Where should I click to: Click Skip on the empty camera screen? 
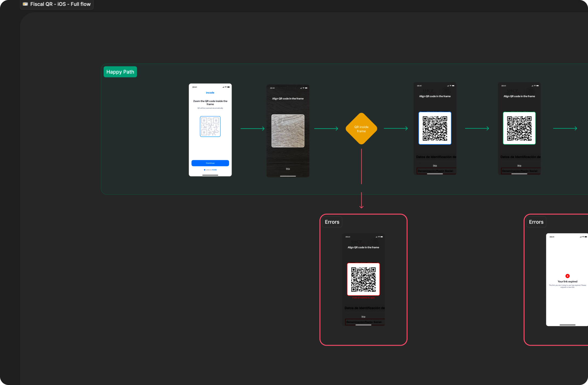click(x=288, y=169)
